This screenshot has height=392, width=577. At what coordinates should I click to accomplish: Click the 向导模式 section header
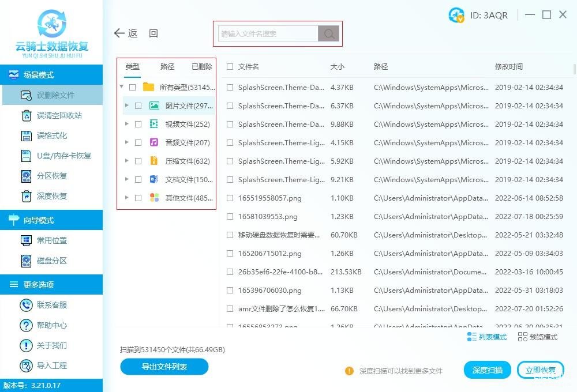(51, 220)
